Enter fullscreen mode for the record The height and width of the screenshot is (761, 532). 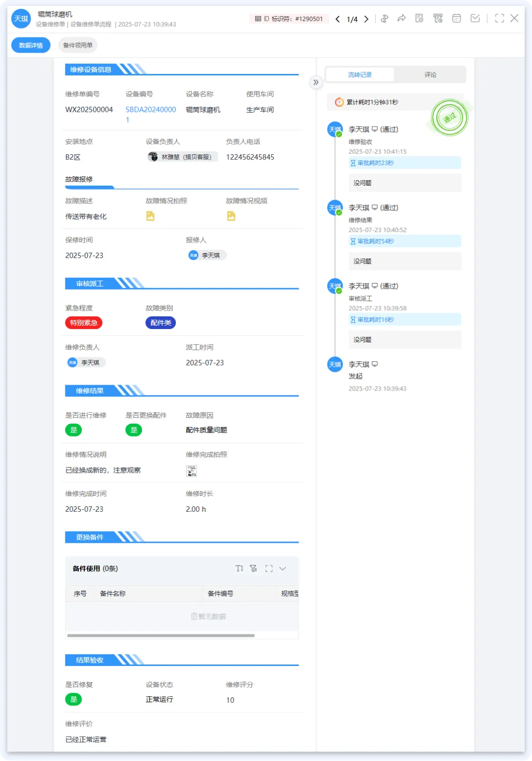click(x=499, y=19)
